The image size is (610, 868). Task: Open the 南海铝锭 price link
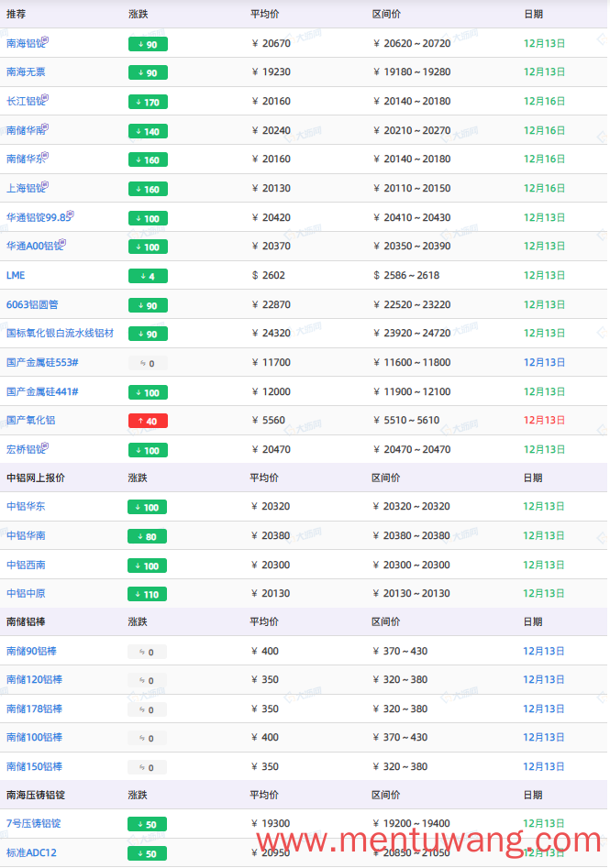point(26,43)
